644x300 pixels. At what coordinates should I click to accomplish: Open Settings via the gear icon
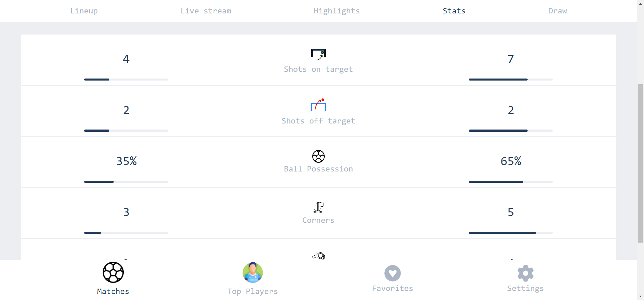[x=525, y=273]
